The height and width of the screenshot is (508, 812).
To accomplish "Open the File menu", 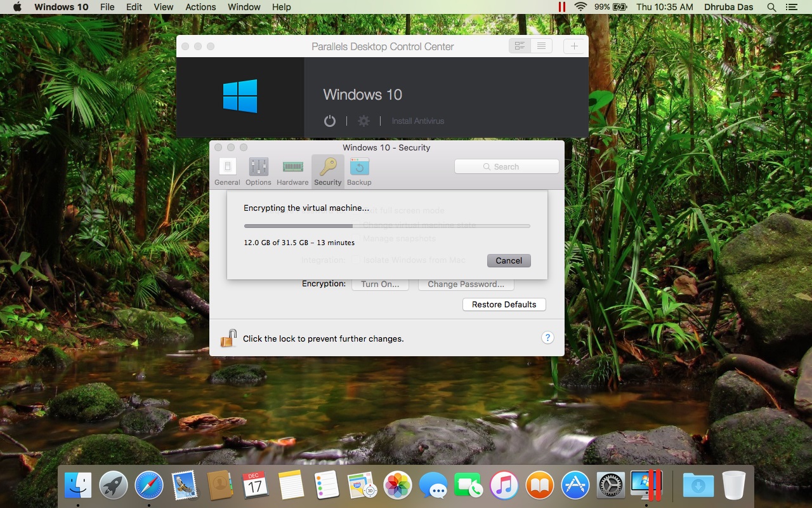I will [x=107, y=7].
